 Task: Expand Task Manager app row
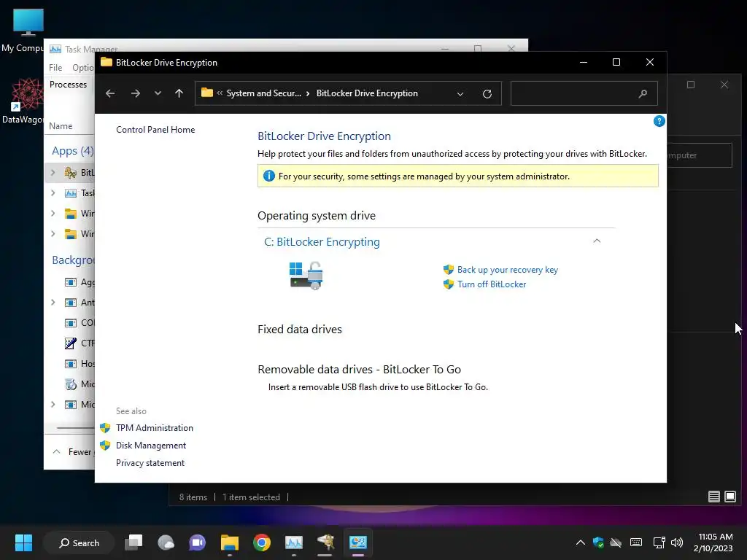[x=53, y=192]
